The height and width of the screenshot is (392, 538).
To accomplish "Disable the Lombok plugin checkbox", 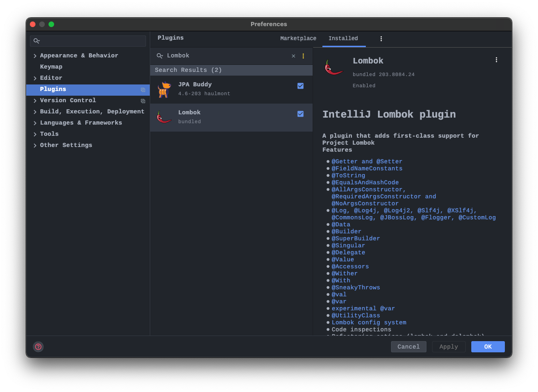I will point(300,114).
